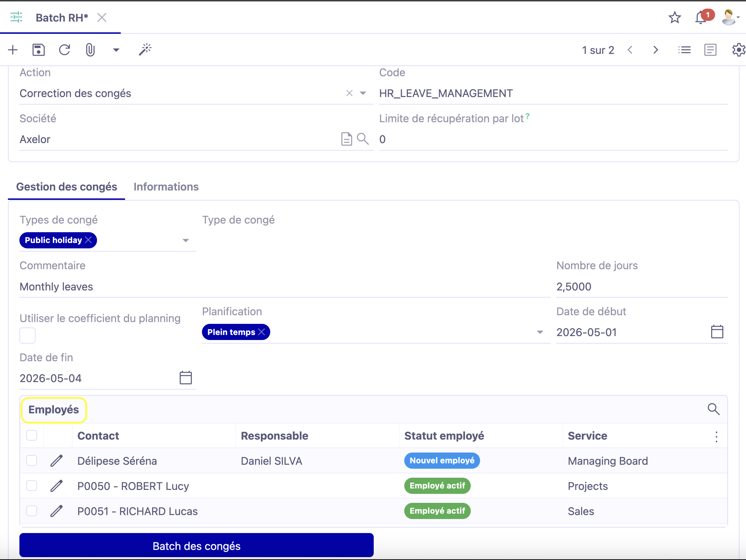Image resolution: width=746 pixels, height=560 pixels.
Task: Navigate to the next record with the arrow
Action: pyautogui.click(x=655, y=50)
